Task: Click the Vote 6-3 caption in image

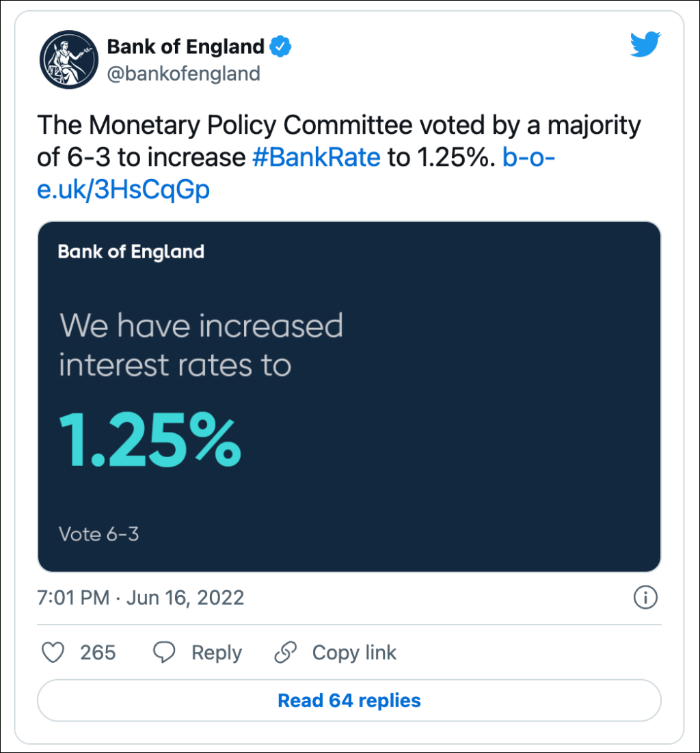Action: [99, 534]
